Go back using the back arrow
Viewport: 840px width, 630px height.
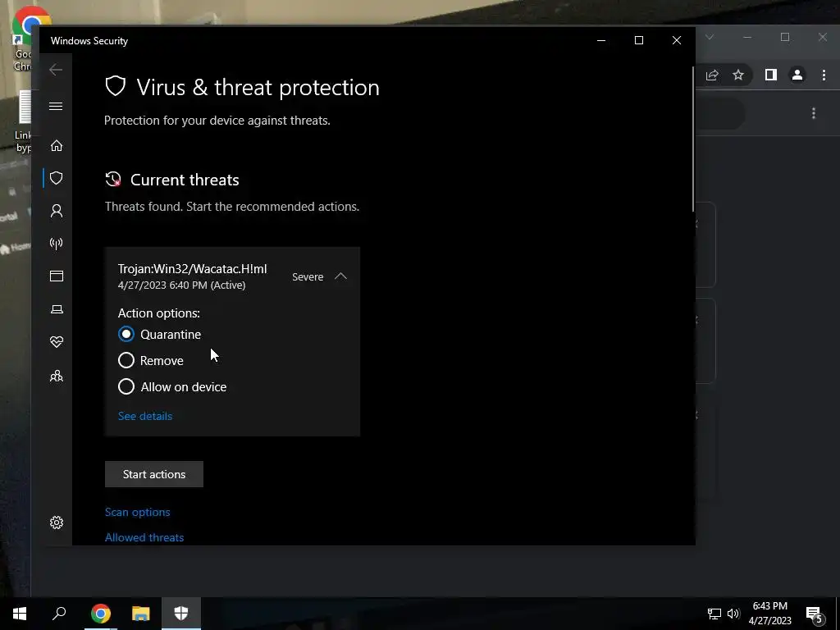(x=56, y=70)
